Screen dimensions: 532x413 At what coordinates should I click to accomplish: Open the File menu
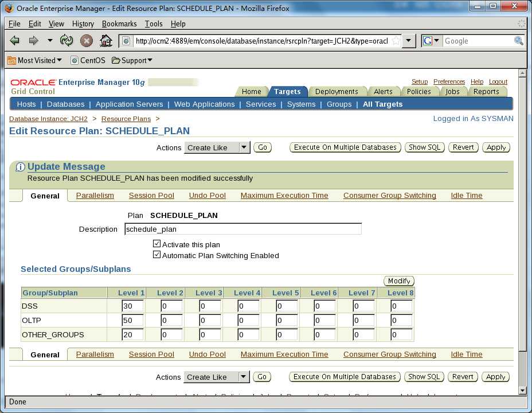tap(14, 24)
